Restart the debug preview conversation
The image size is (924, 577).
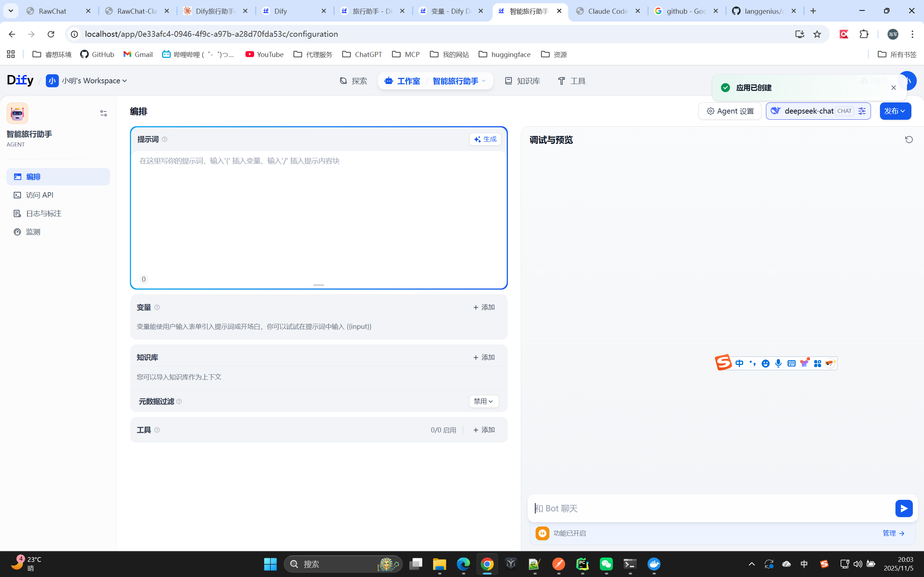point(909,140)
